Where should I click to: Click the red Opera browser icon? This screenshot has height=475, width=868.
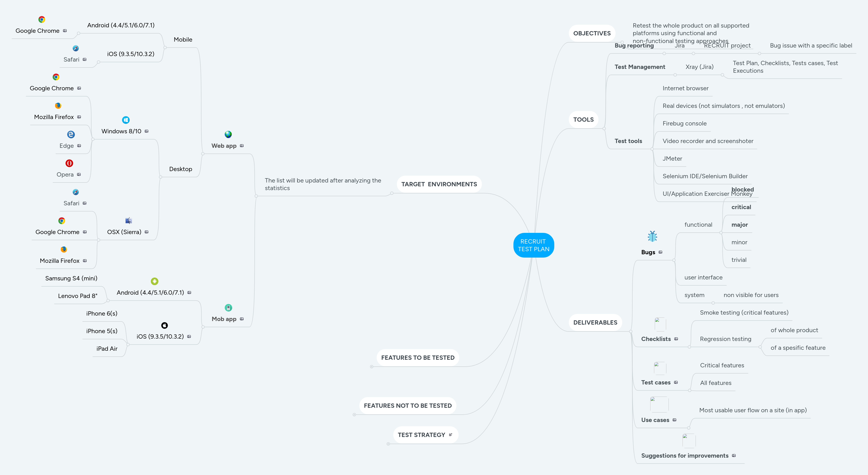tap(69, 163)
